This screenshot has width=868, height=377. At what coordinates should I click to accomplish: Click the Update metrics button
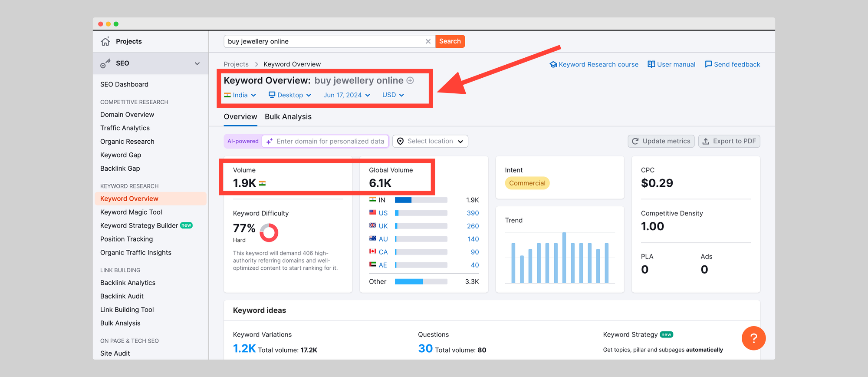click(x=661, y=142)
